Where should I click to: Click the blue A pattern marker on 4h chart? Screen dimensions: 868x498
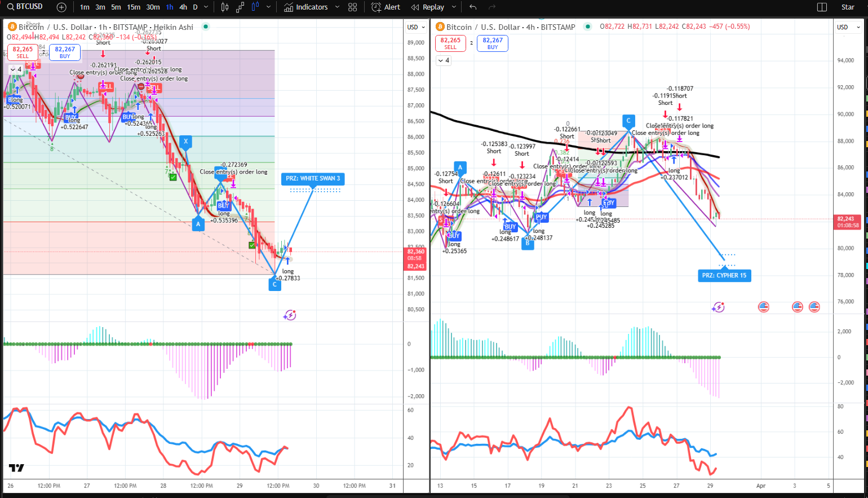point(460,168)
